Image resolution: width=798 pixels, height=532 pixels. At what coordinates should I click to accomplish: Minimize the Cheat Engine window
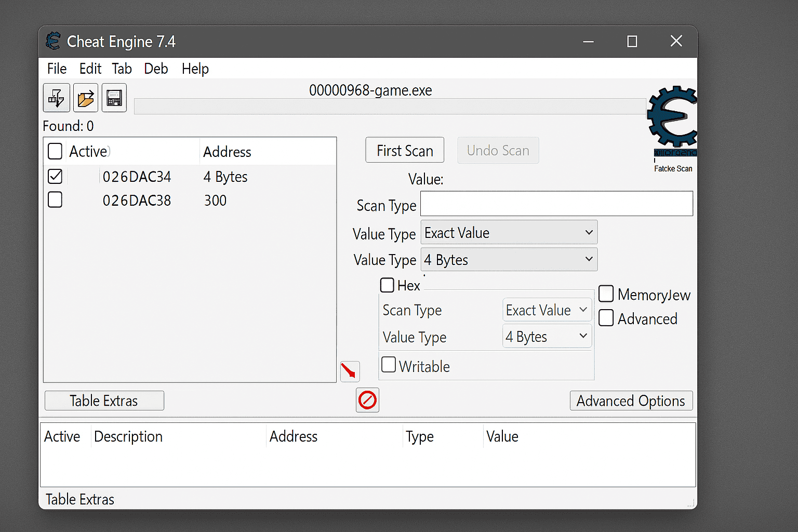pos(588,42)
